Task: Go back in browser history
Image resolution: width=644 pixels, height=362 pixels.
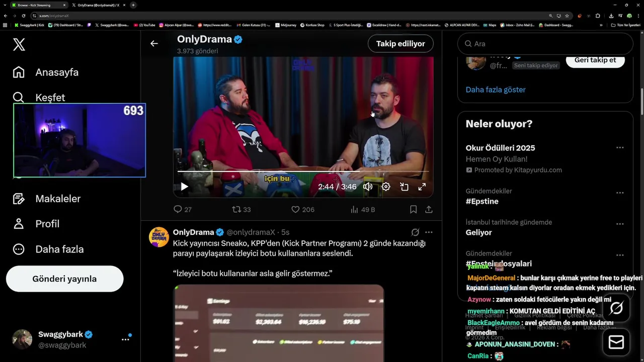Action: [6, 16]
